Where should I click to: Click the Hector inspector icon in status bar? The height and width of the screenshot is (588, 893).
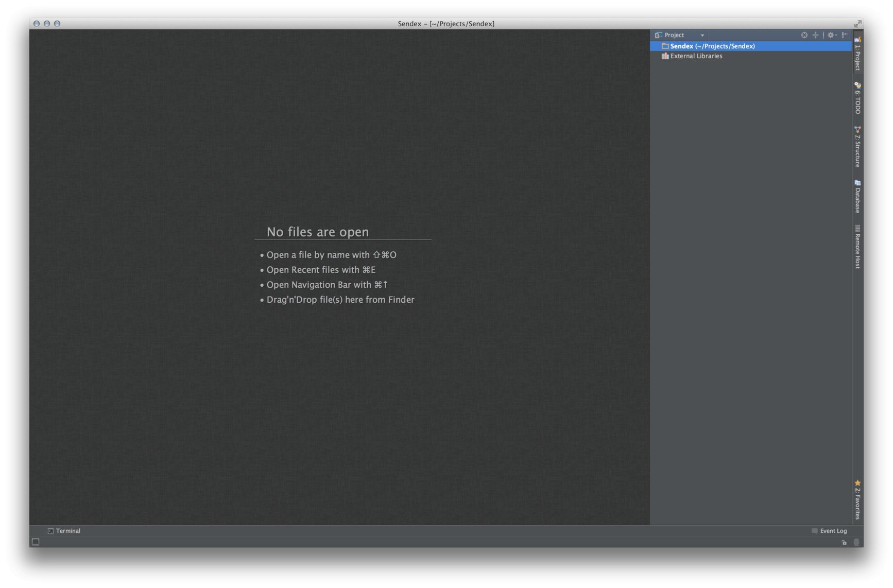(x=856, y=542)
